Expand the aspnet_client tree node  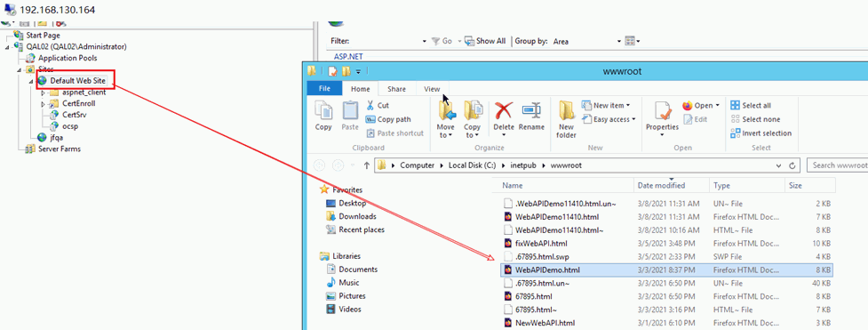[x=44, y=93]
